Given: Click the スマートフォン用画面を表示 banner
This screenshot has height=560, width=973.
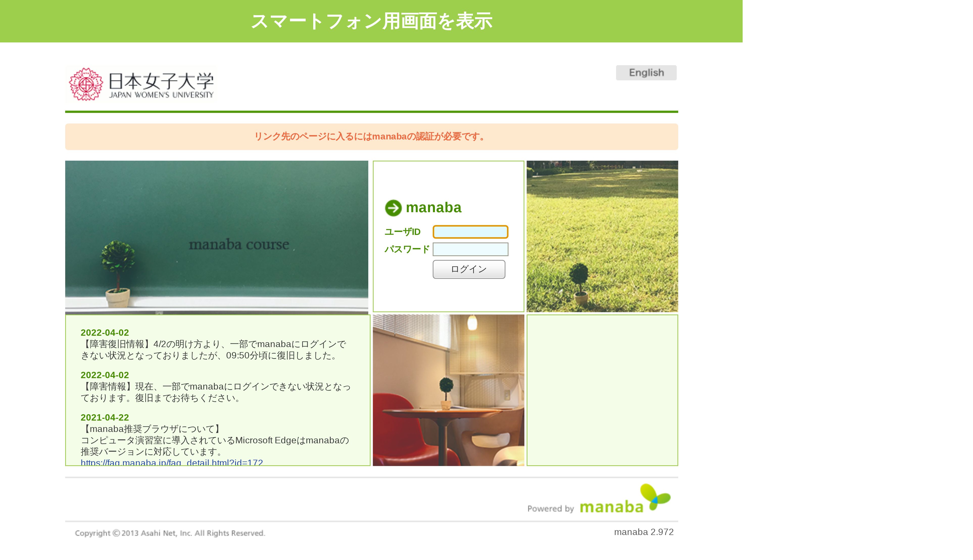Looking at the screenshot, I should click(x=371, y=21).
